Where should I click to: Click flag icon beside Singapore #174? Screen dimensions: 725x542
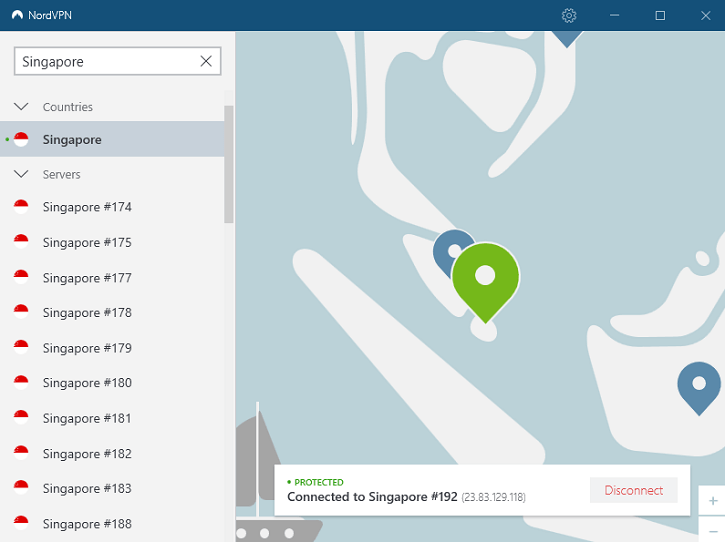21,206
